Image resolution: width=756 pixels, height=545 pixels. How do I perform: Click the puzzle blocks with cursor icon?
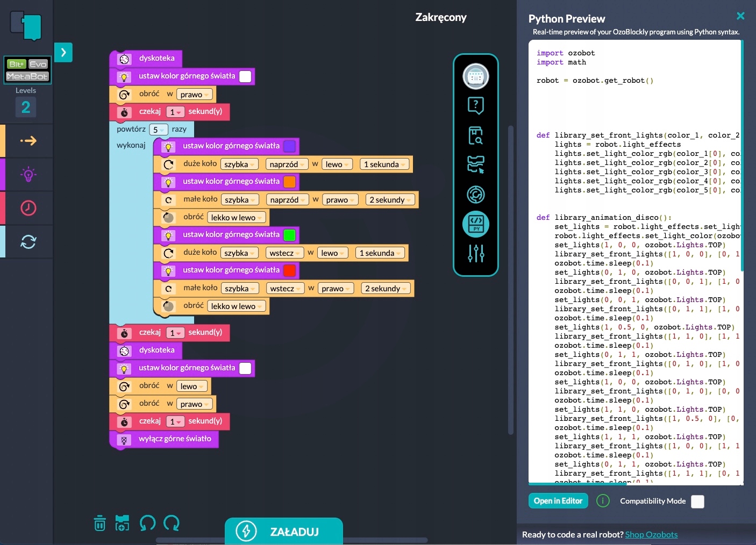click(476, 164)
